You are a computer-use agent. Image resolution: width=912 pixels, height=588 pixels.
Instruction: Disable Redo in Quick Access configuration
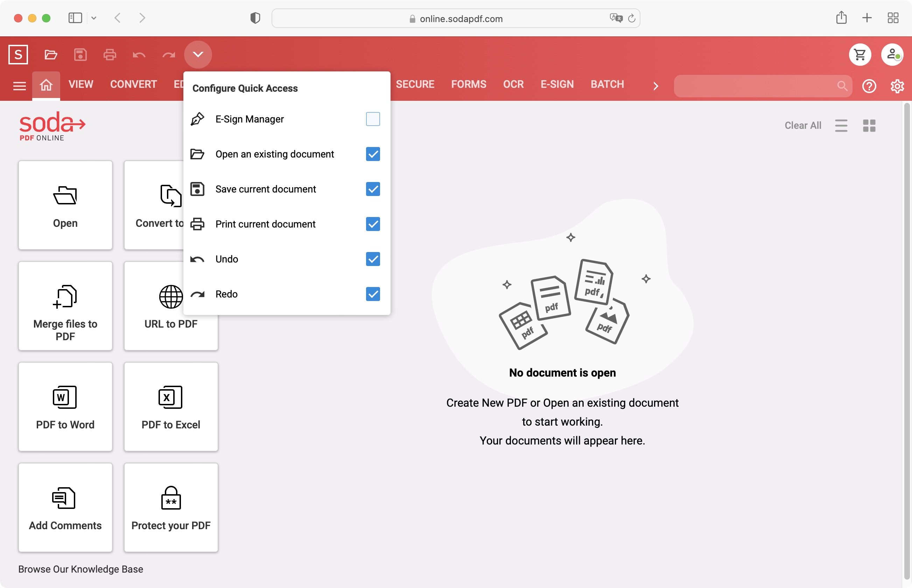pos(372,294)
